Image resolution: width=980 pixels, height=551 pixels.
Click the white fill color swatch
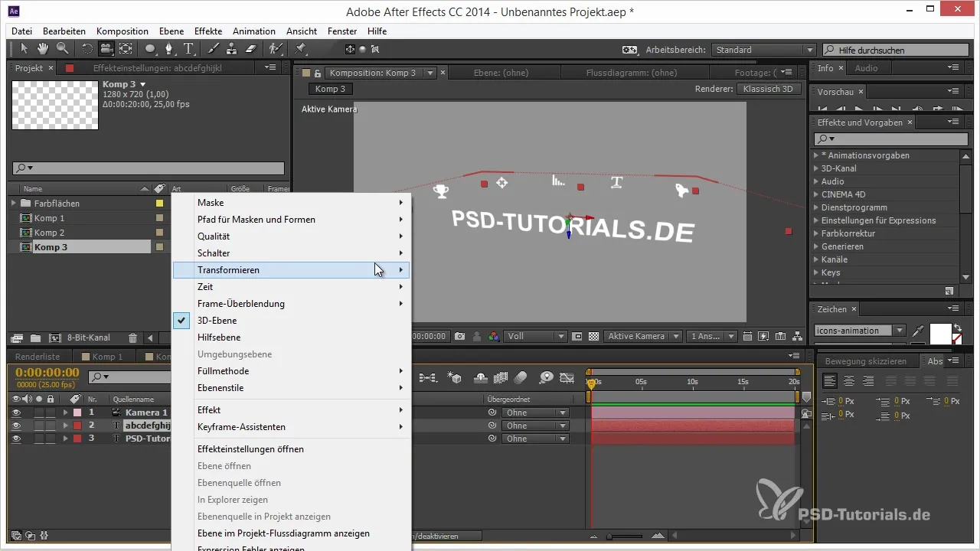(940, 334)
